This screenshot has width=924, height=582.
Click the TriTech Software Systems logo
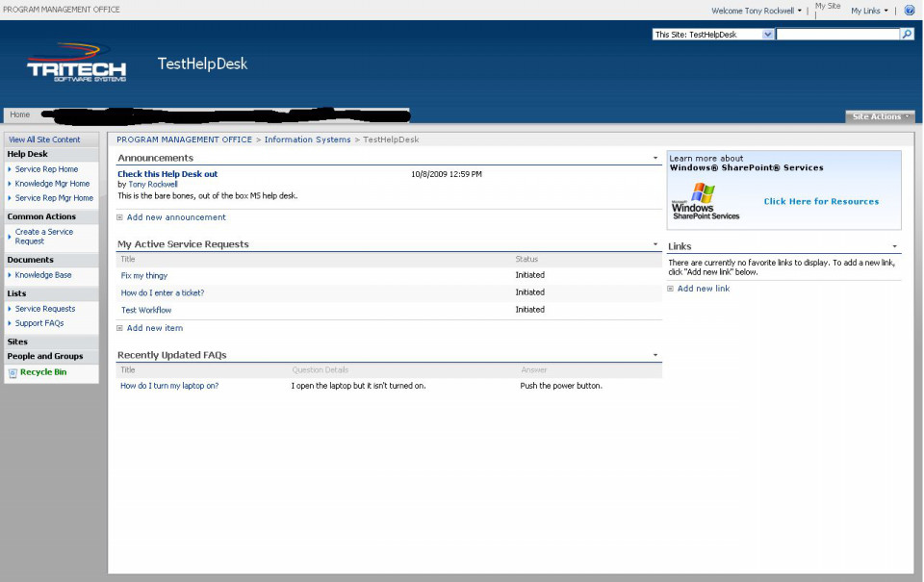click(x=76, y=63)
